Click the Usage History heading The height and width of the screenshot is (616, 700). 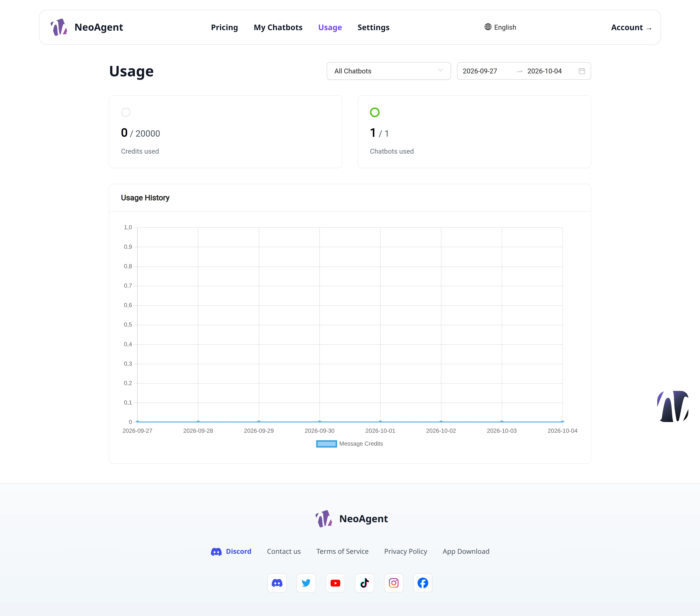pyautogui.click(x=145, y=198)
